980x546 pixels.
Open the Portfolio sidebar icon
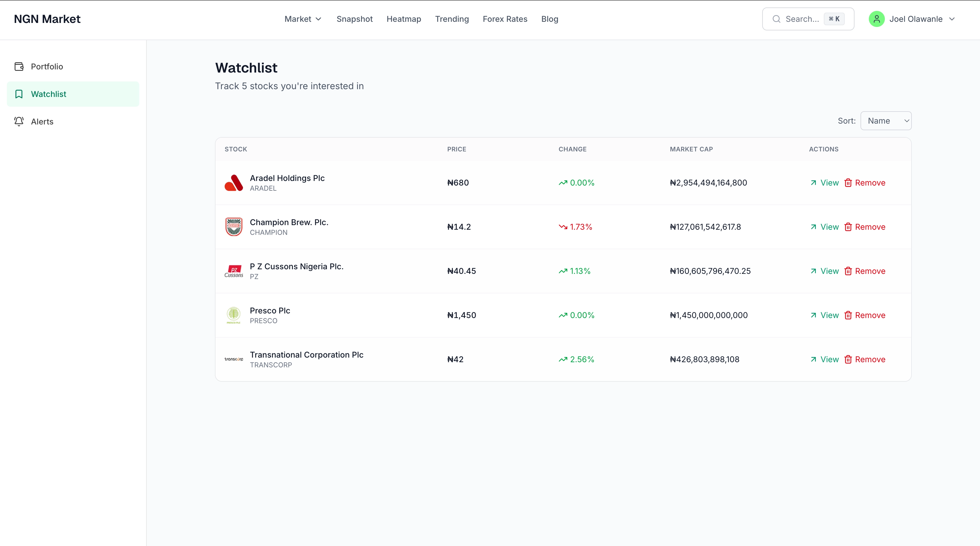(x=19, y=66)
